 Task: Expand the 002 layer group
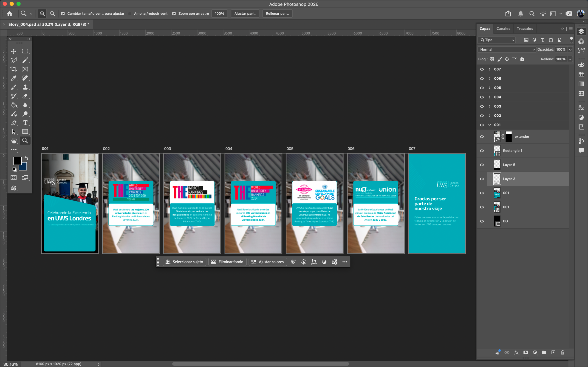tap(489, 115)
